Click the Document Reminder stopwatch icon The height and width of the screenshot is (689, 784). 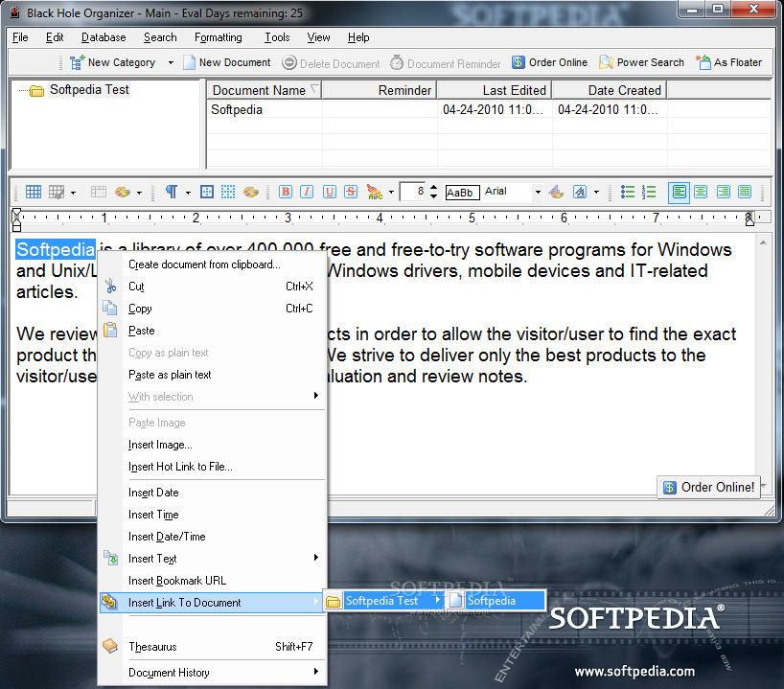397,63
